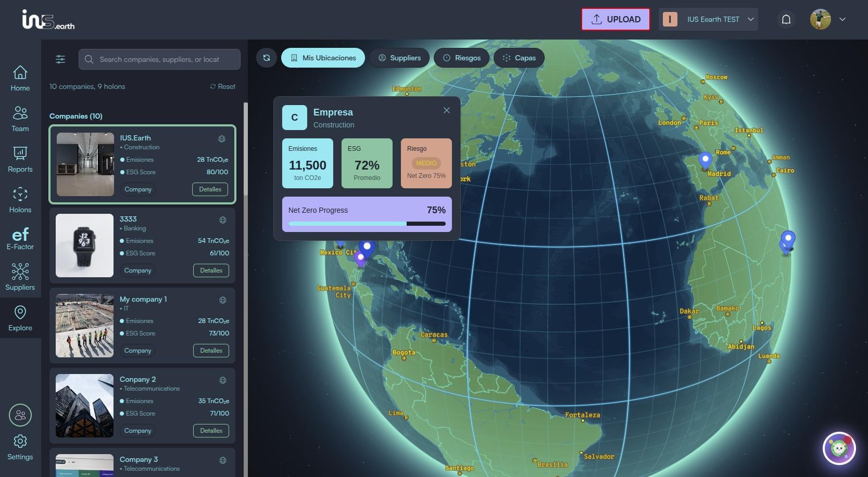Click the Emisiones 11,500 tile
Image resolution: width=868 pixels, height=477 pixels.
coord(308,163)
